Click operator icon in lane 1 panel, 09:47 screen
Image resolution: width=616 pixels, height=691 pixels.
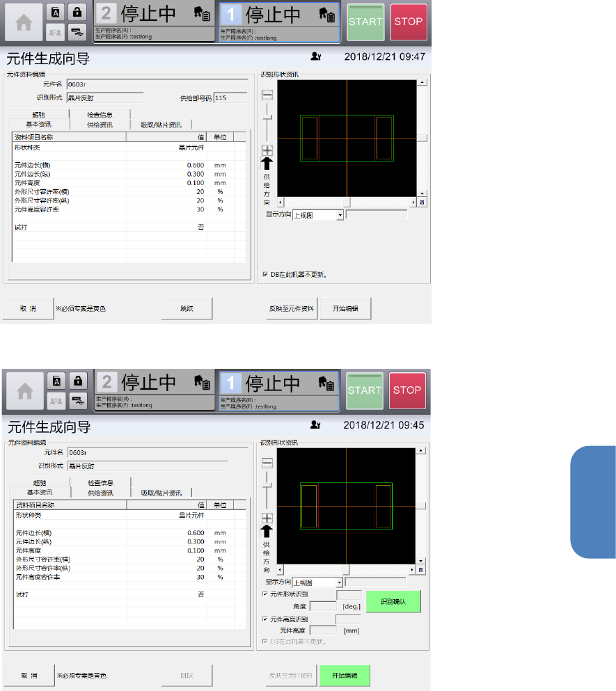327,15
